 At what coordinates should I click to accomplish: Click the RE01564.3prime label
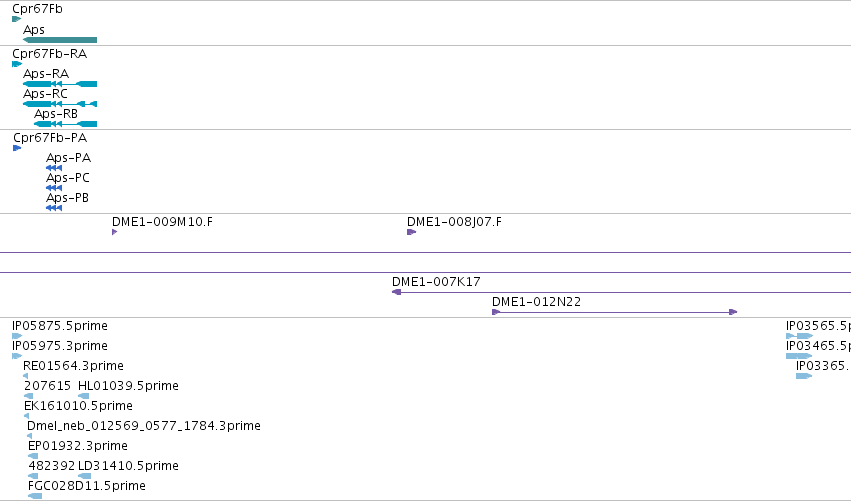(x=73, y=366)
